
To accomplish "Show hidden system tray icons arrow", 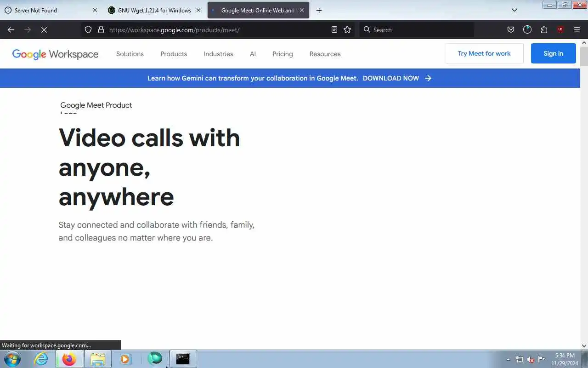I will (508, 359).
